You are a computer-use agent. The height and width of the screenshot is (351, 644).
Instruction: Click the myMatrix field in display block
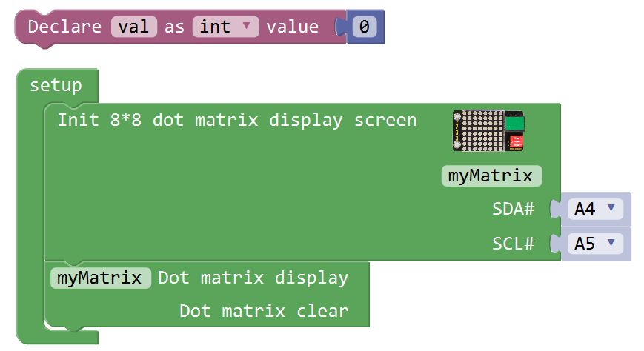pos(101,278)
